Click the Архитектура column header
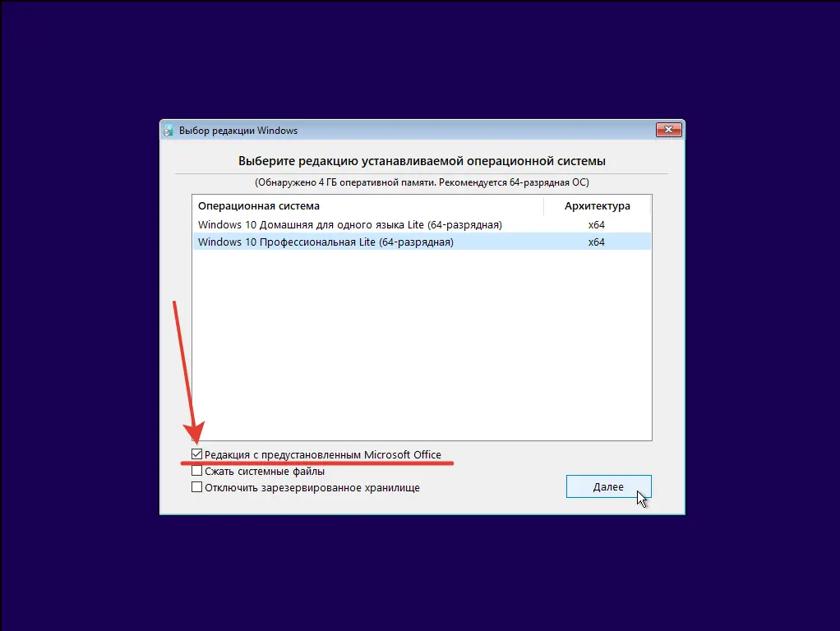Screen dimensions: 840x631 click(598, 205)
